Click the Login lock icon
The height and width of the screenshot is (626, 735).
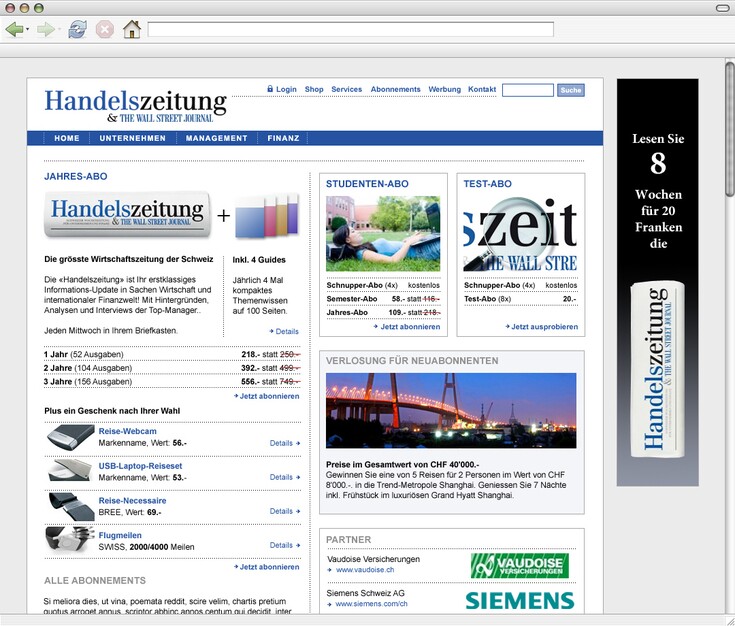[270, 89]
